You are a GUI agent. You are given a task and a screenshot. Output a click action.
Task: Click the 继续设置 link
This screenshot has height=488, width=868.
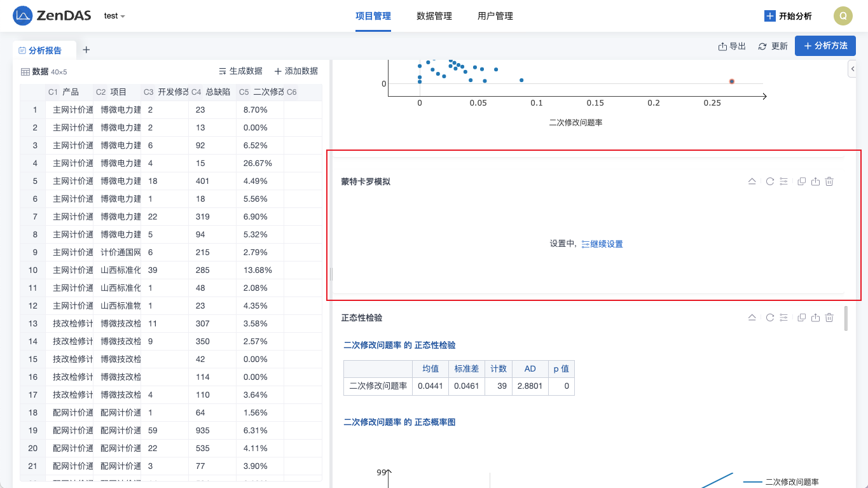pos(602,244)
